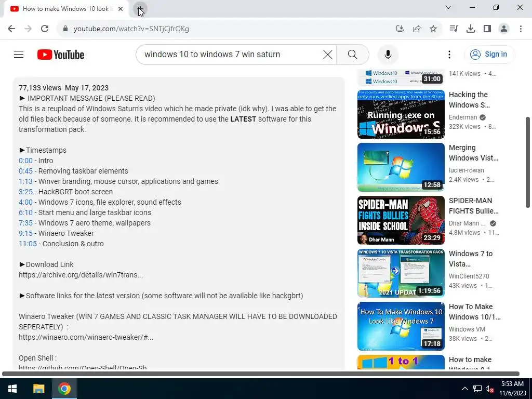This screenshot has height=399, width=532.
Task: Submit search with magnifier button
Action: pyautogui.click(x=353, y=54)
